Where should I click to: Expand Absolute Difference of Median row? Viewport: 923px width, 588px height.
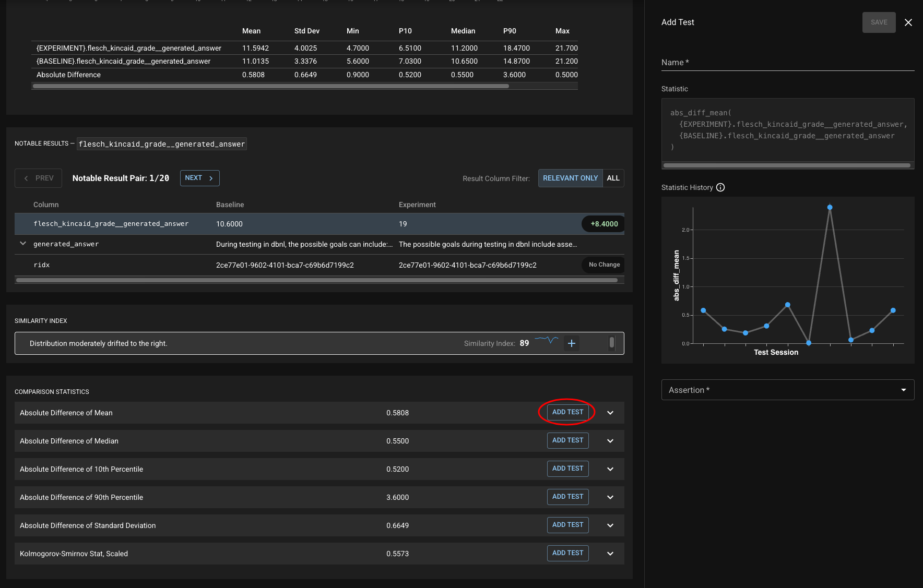[610, 441]
